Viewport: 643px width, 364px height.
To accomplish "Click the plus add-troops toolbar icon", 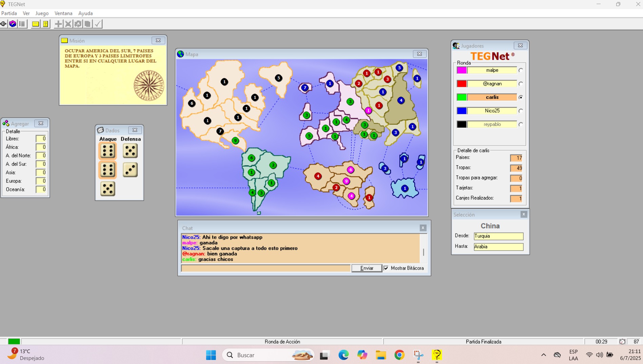I will coord(58,24).
